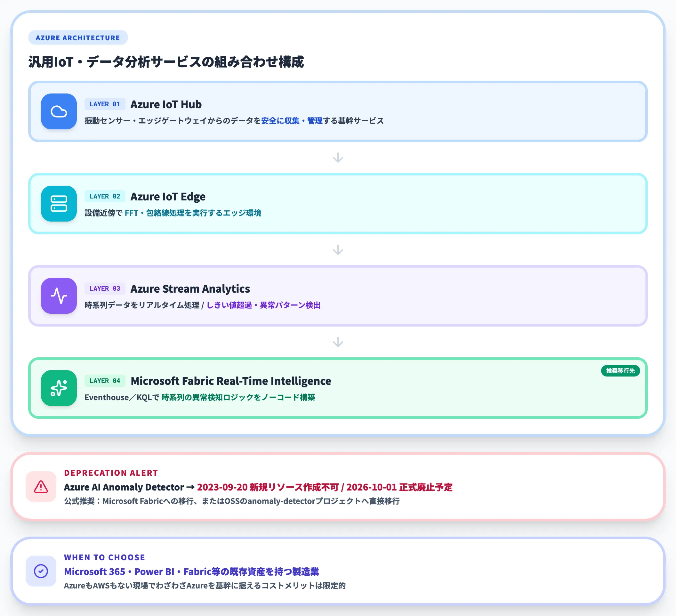676x616 pixels.
Task: Select the Azure IoT Edge title
Action: coord(168,197)
